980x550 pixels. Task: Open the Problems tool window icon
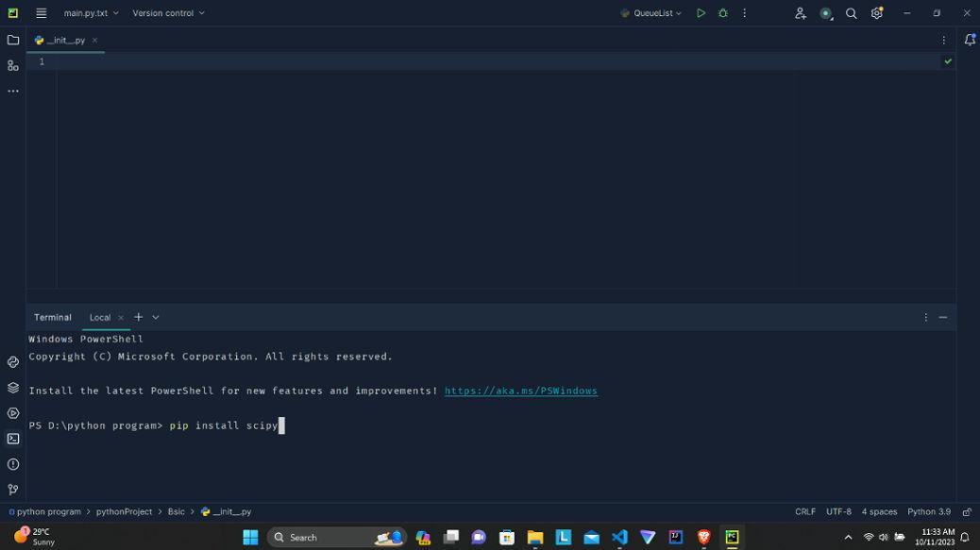click(x=12, y=463)
